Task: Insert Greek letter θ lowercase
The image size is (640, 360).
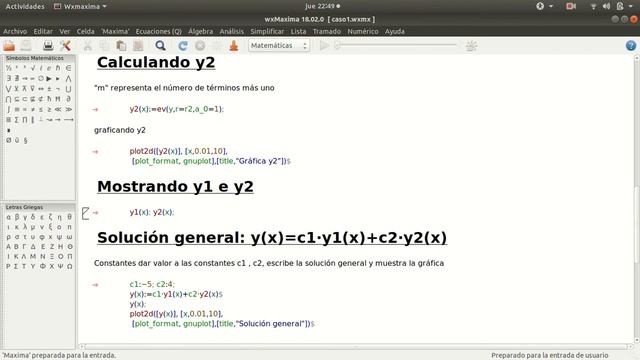Action: tap(69, 217)
